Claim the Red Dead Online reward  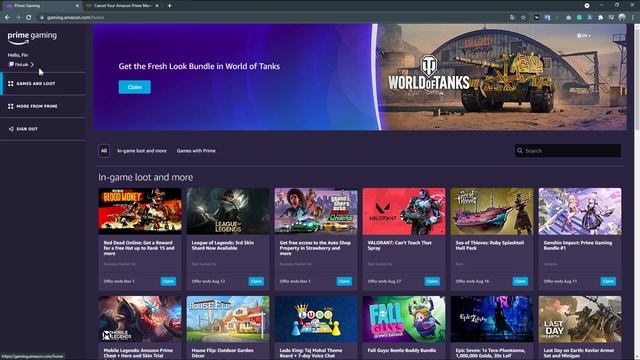(168, 281)
